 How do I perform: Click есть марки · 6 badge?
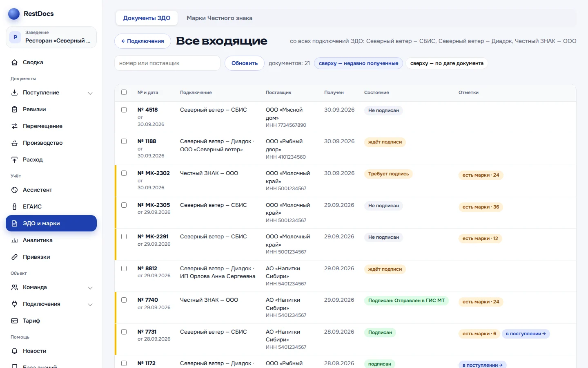coord(479,334)
